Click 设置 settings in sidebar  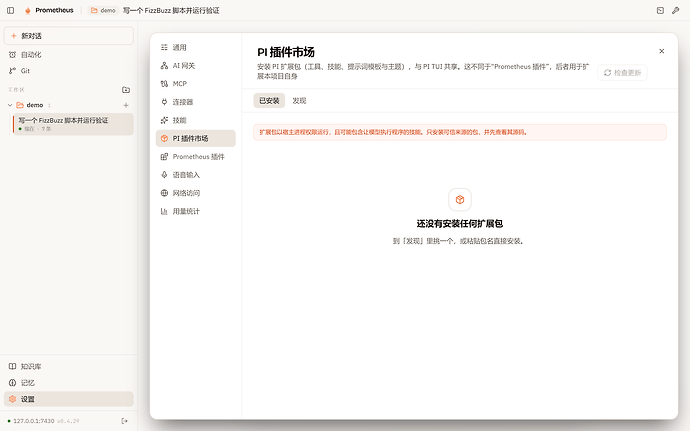[x=69, y=399]
